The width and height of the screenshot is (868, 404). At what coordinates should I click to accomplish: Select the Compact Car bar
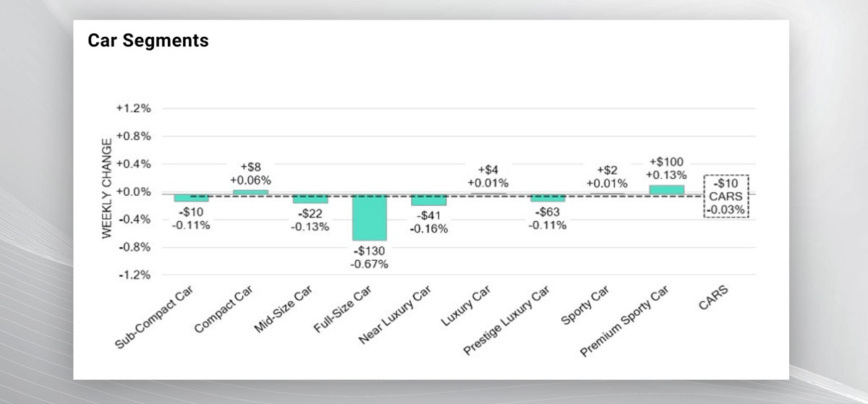point(251,192)
